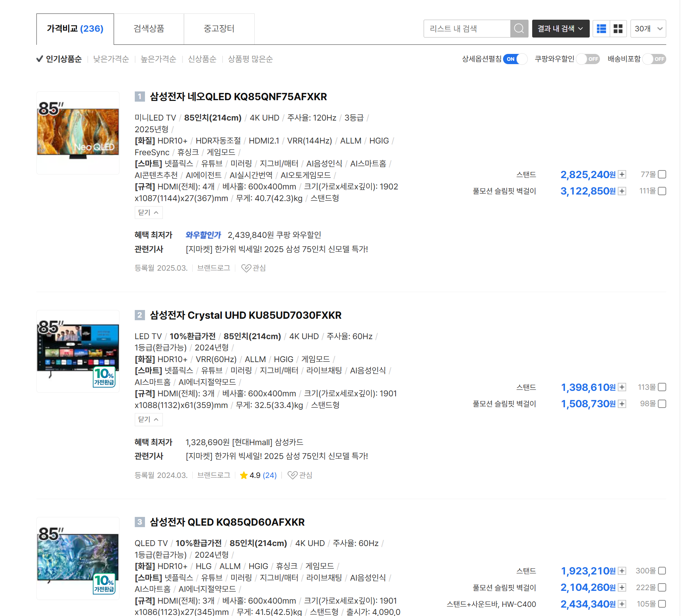
Task: Click the list search magnifier icon
Action: [x=519, y=28]
